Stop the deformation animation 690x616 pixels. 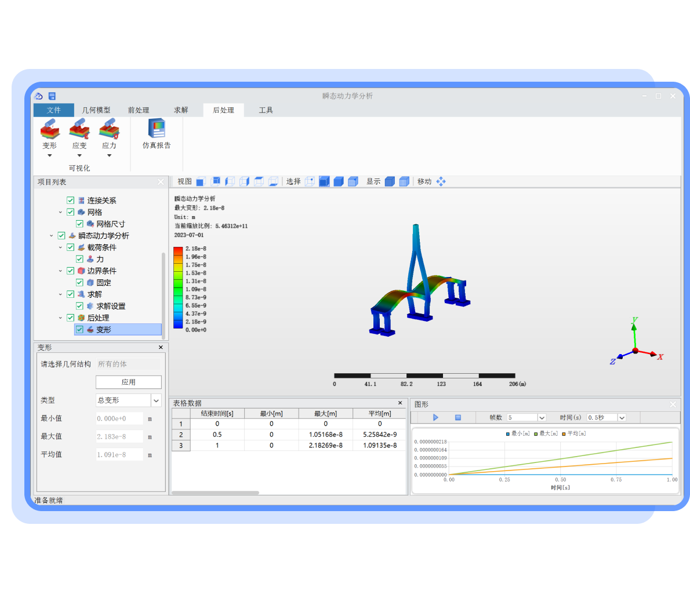point(457,417)
